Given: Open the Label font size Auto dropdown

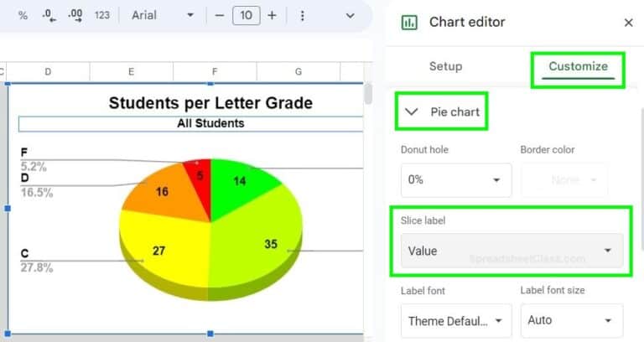Looking at the screenshot, I should 572,321.
